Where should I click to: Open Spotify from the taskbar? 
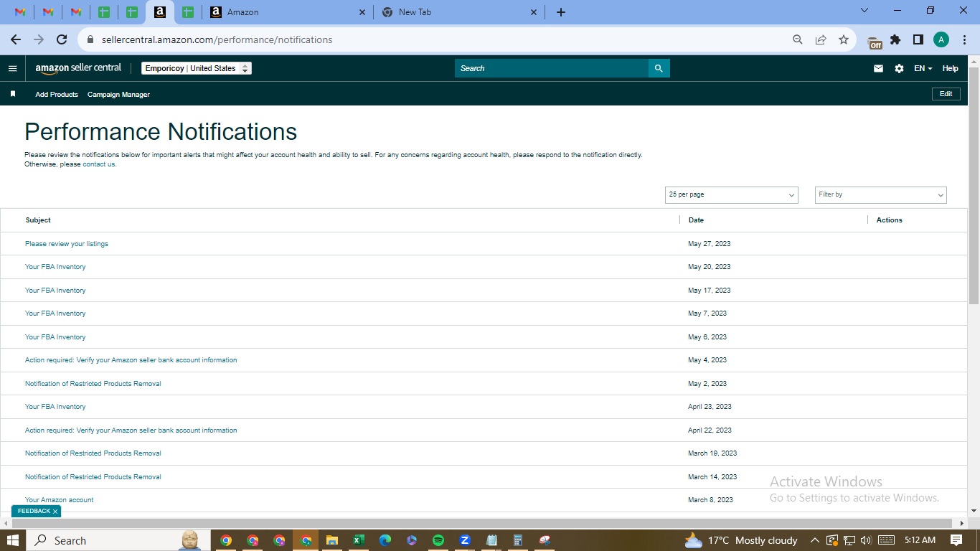(x=438, y=540)
